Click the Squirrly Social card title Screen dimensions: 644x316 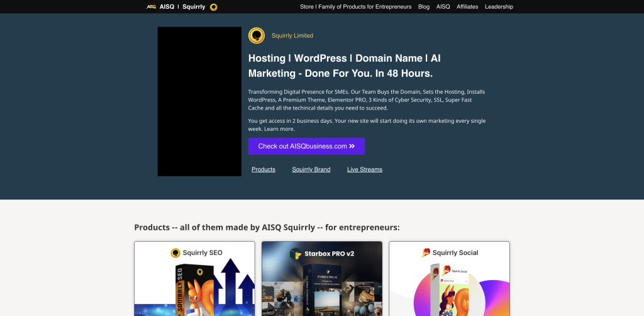[x=455, y=252]
